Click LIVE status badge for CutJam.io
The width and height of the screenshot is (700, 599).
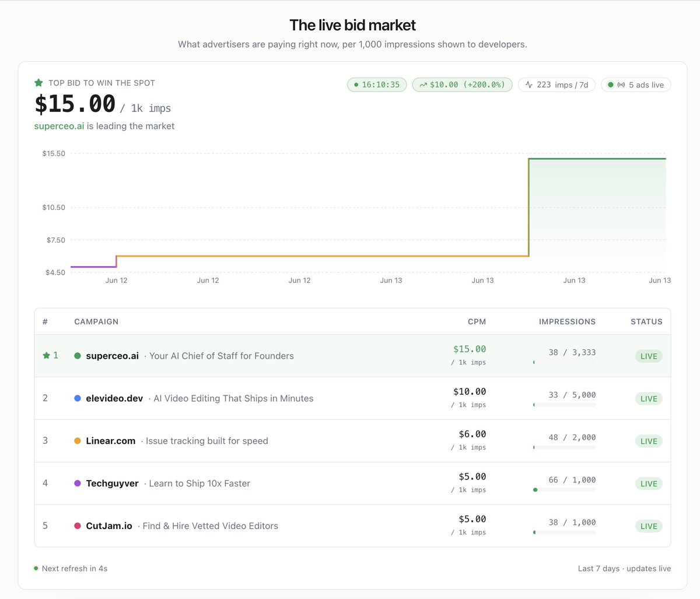point(649,526)
